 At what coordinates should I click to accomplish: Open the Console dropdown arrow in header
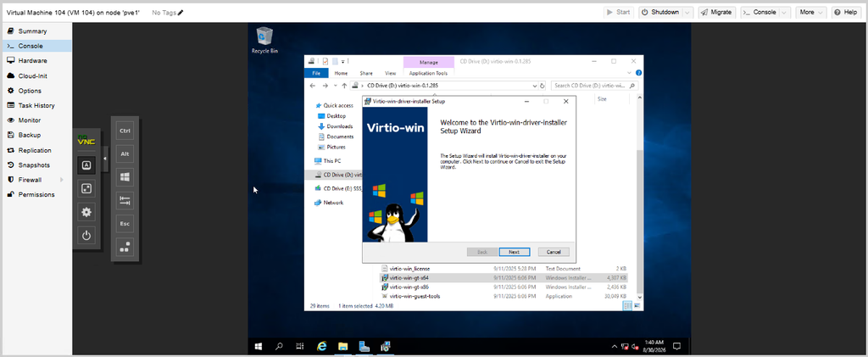[x=785, y=12]
